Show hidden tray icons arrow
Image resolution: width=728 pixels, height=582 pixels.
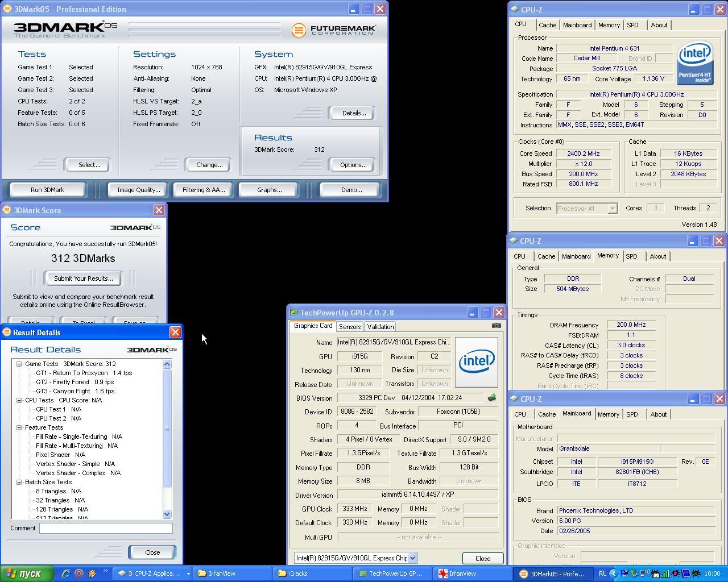click(614, 573)
